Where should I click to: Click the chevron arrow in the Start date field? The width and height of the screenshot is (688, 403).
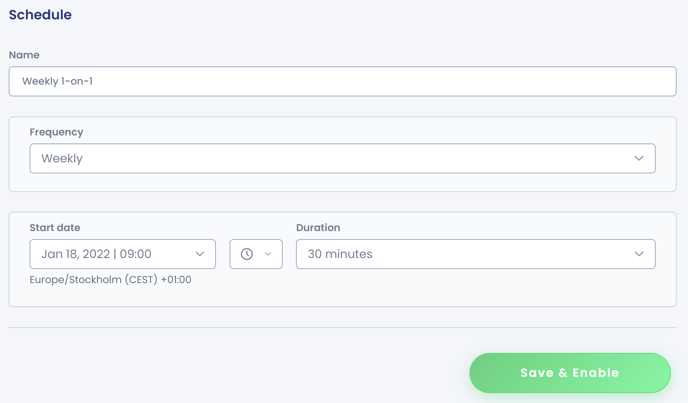click(x=200, y=254)
